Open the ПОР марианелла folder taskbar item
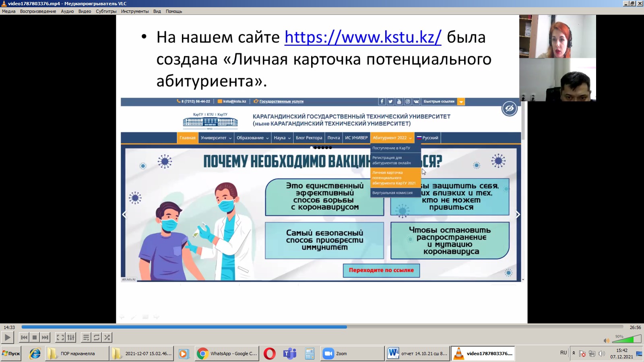 click(77, 354)
